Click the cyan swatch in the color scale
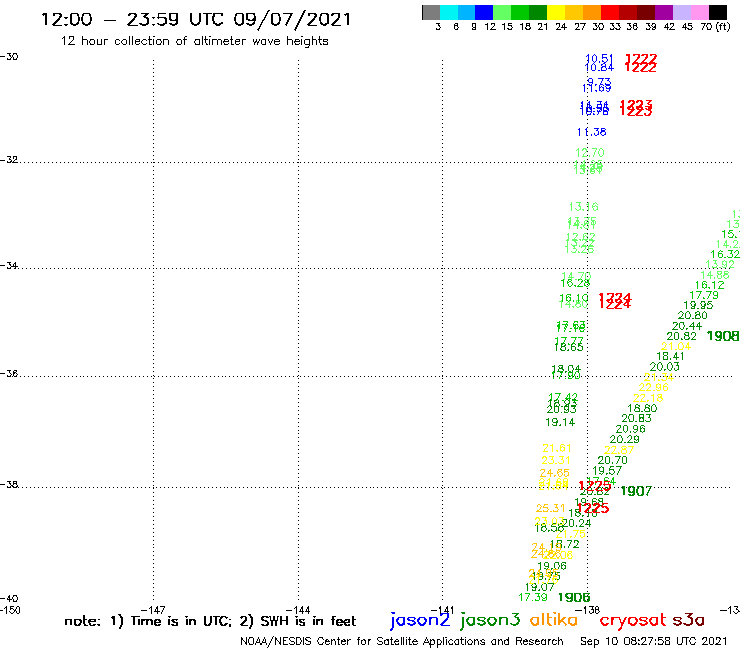 pyautogui.click(x=448, y=12)
